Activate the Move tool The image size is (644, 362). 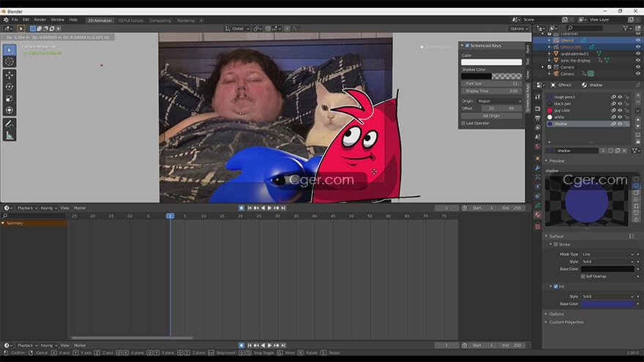(10, 75)
